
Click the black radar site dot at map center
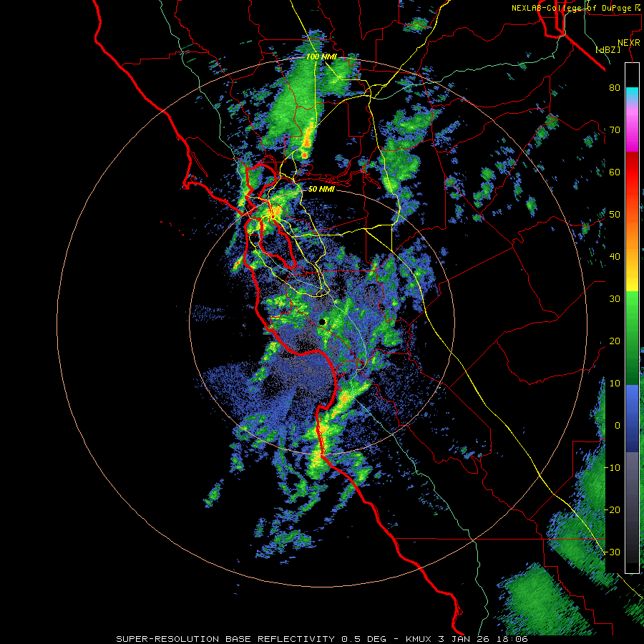pyautogui.click(x=322, y=322)
